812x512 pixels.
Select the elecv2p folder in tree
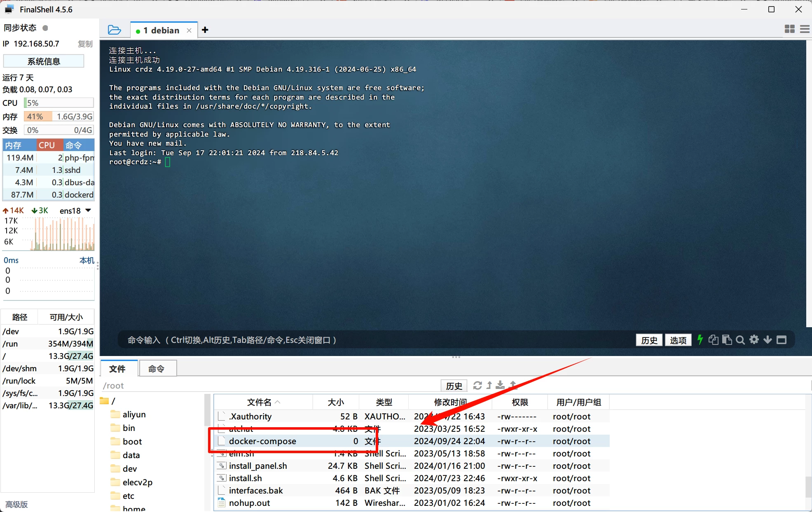point(137,482)
